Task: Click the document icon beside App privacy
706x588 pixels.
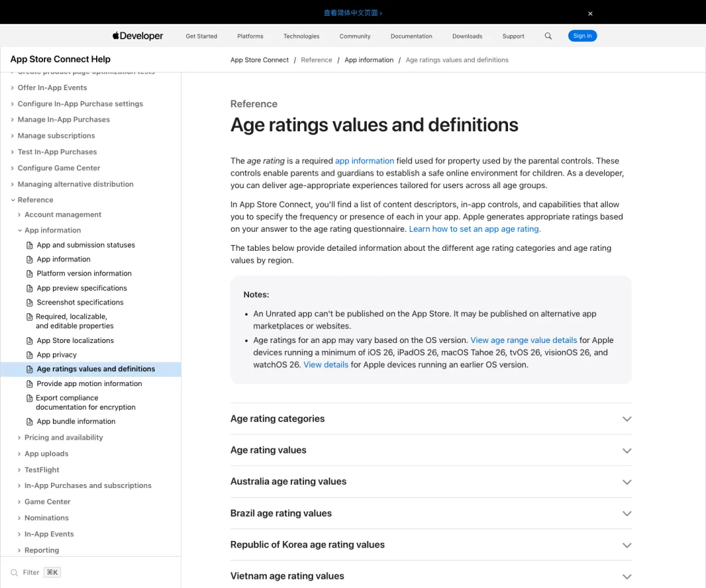Action: click(x=29, y=355)
